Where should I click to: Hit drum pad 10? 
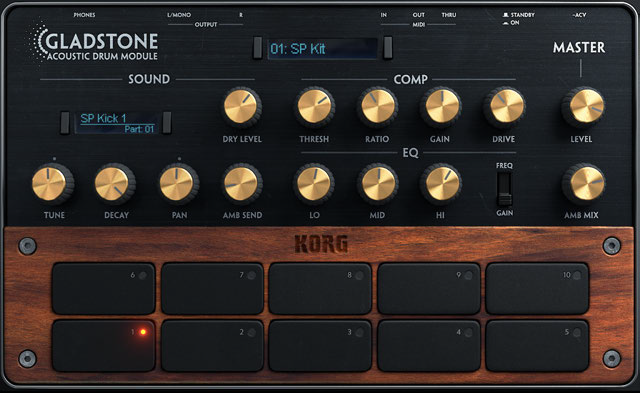[x=537, y=289]
